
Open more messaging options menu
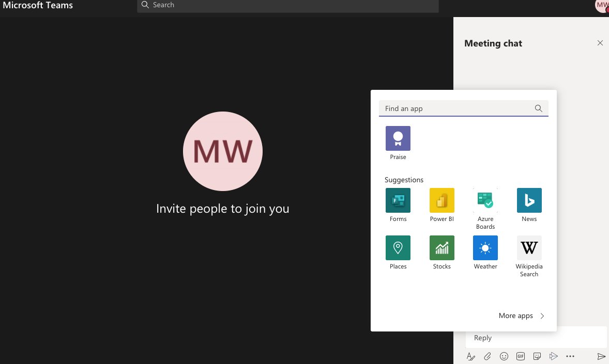[x=570, y=356]
